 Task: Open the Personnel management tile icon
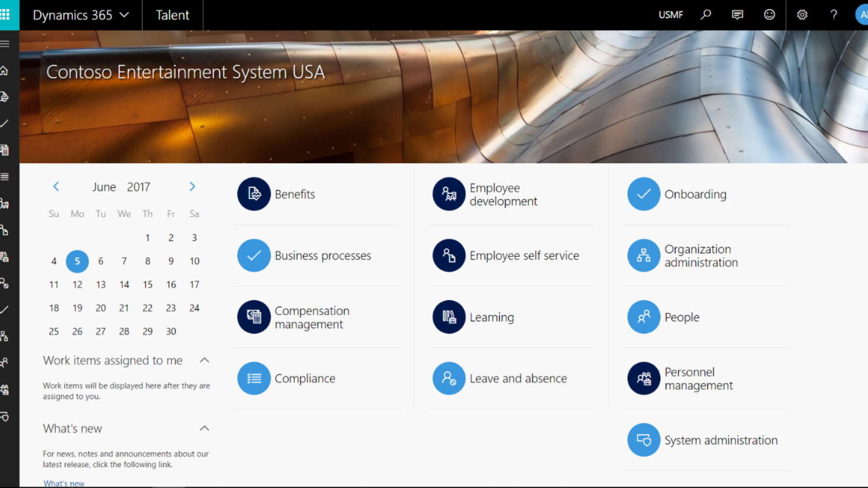[x=644, y=379]
